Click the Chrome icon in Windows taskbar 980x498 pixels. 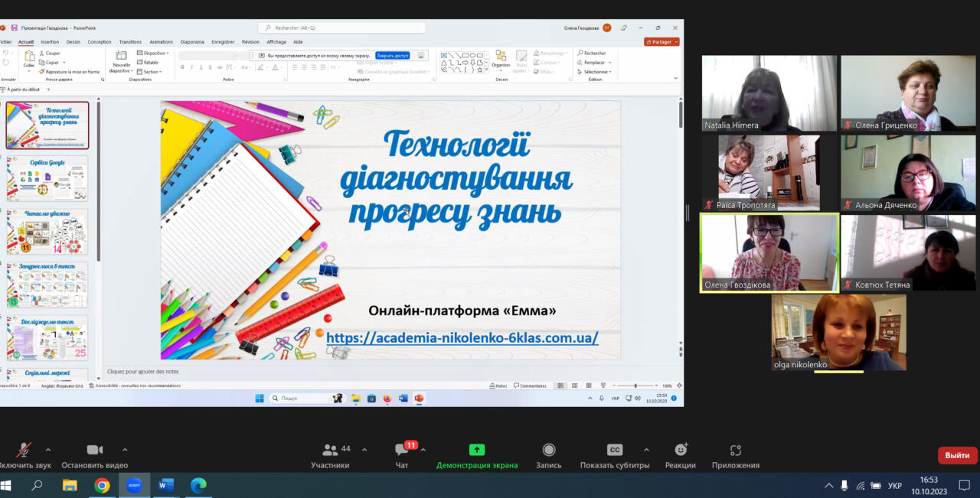[x=102, y=485]
